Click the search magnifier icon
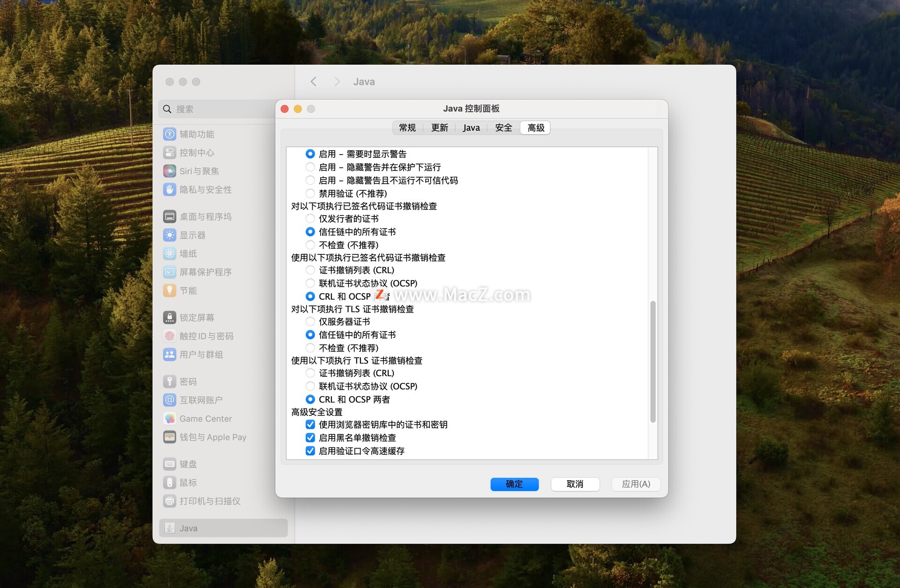Screen dimensions: 900x588 coord(167,109)
